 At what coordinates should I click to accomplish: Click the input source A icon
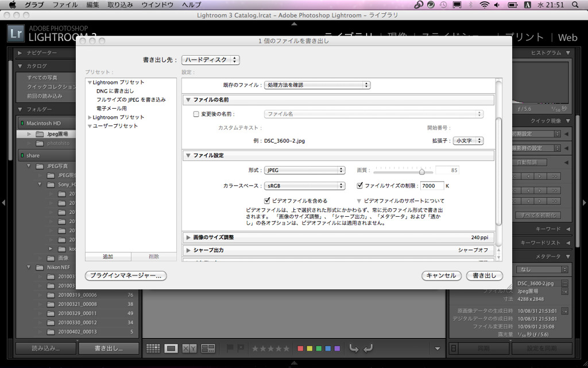point(528,5)
